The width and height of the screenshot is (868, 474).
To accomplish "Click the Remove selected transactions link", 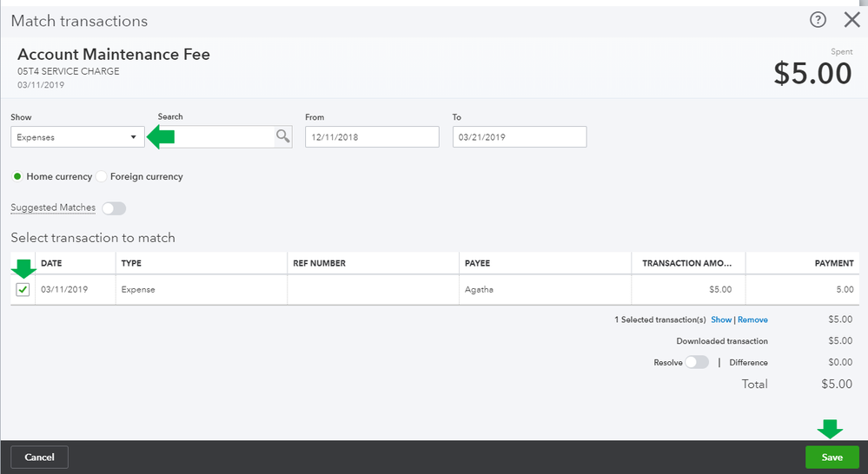I will point(752,319).
